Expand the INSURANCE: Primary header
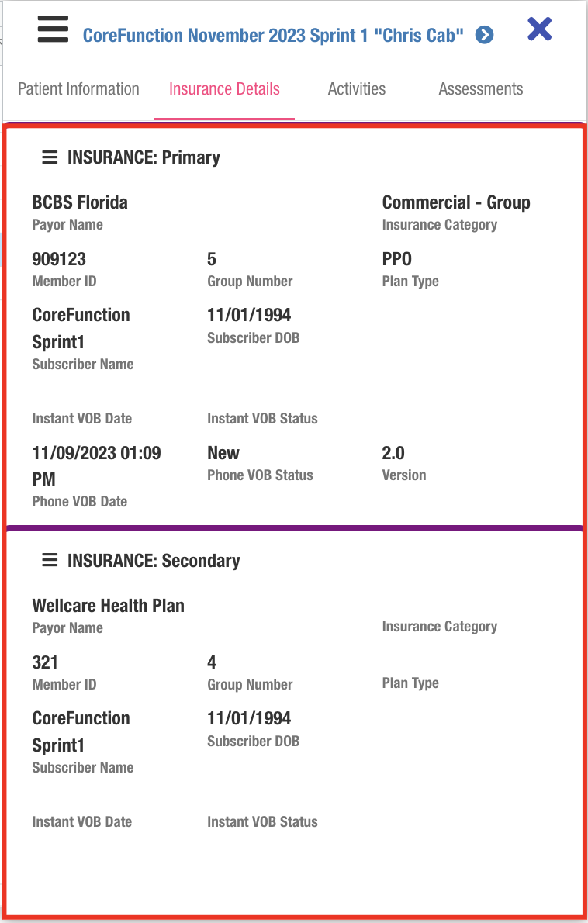588x923 pixels. 144,157
